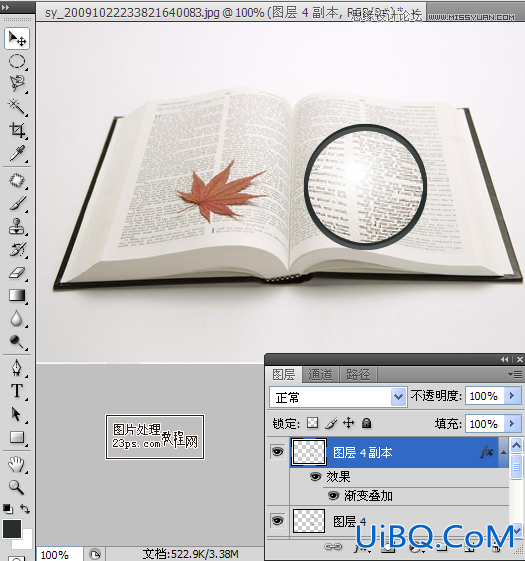Select the Rectangle shape tool
The image size is (525, 561).
[x=17, y=437]
